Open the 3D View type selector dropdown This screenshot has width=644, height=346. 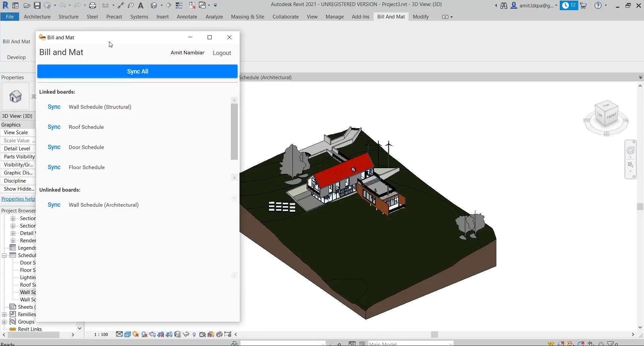[x=16, y=97]
